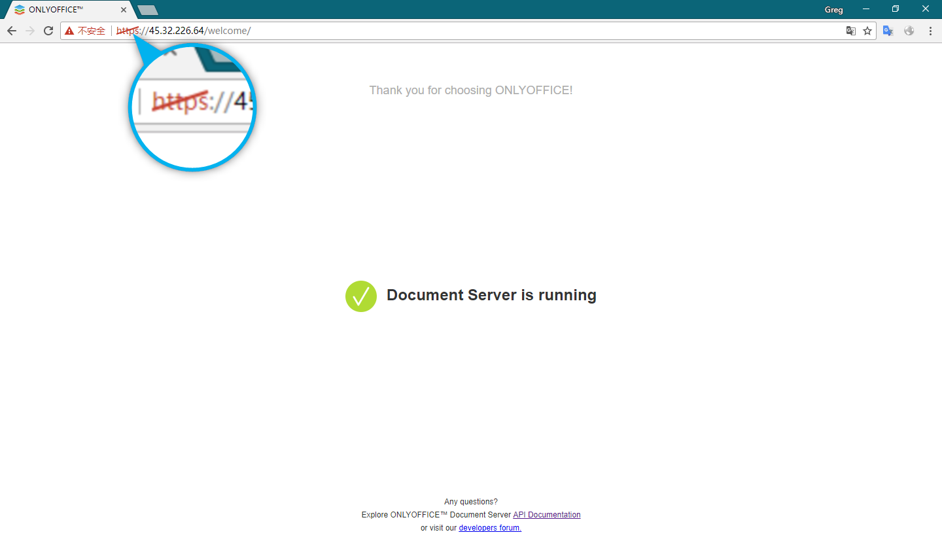Click the red not-secure warning triangle
Viewport: 942px width, 560px height.
tap(69, 31)
